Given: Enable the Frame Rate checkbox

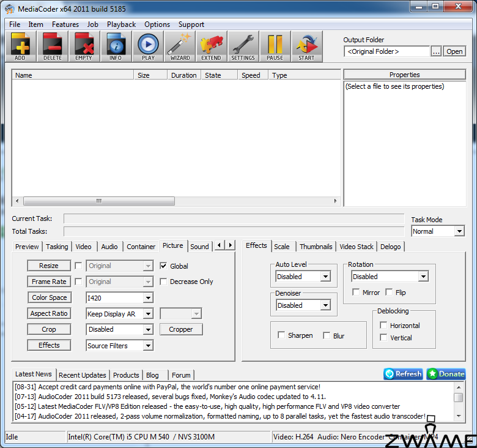Looking at the screenshot, I should point(78,282).
